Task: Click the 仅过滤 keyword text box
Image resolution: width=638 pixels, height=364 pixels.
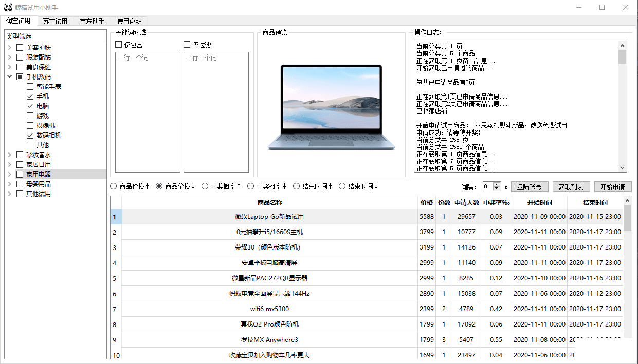Action: pyautogui.click(x=216, y=112)
